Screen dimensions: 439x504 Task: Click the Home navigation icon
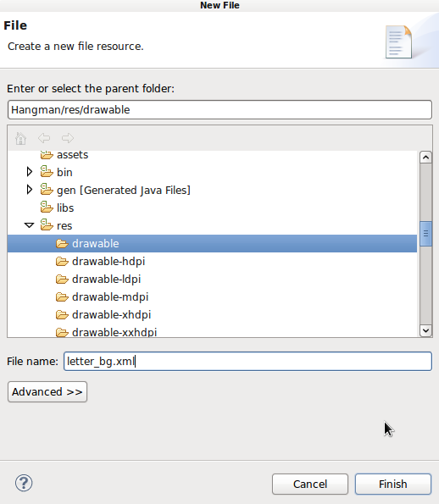point(20,139)
